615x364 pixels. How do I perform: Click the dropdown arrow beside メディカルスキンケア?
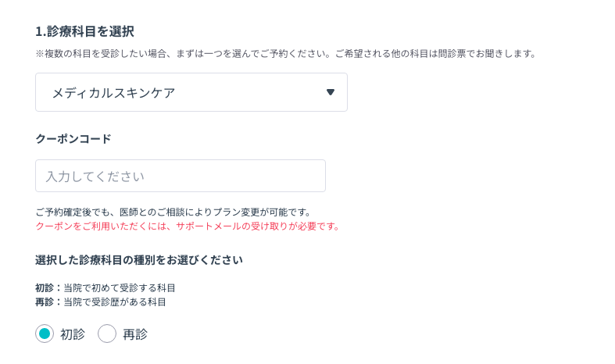click(x=330, y=92)
